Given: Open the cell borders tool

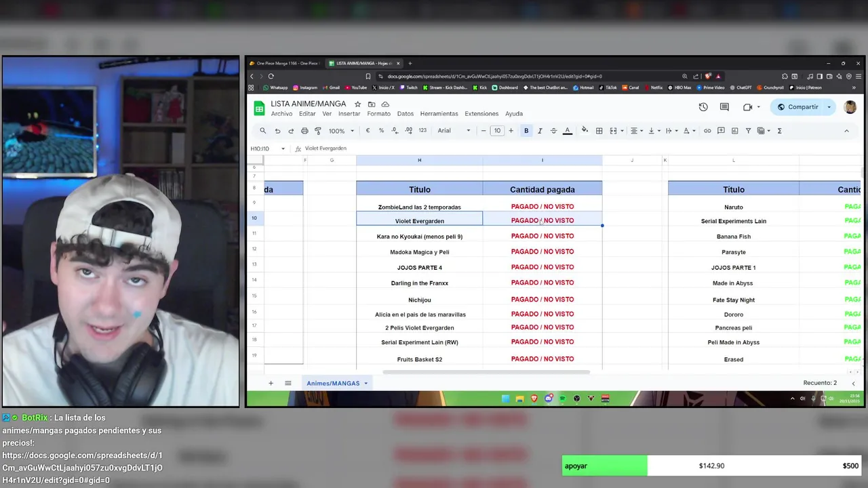Looking at the screenshot, I should coord(599,131).
